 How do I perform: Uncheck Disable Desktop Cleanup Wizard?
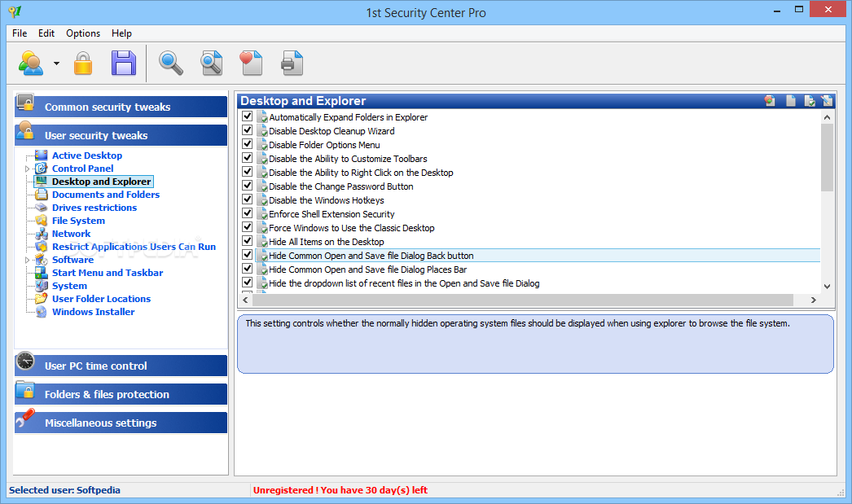(x=248, y=129)
